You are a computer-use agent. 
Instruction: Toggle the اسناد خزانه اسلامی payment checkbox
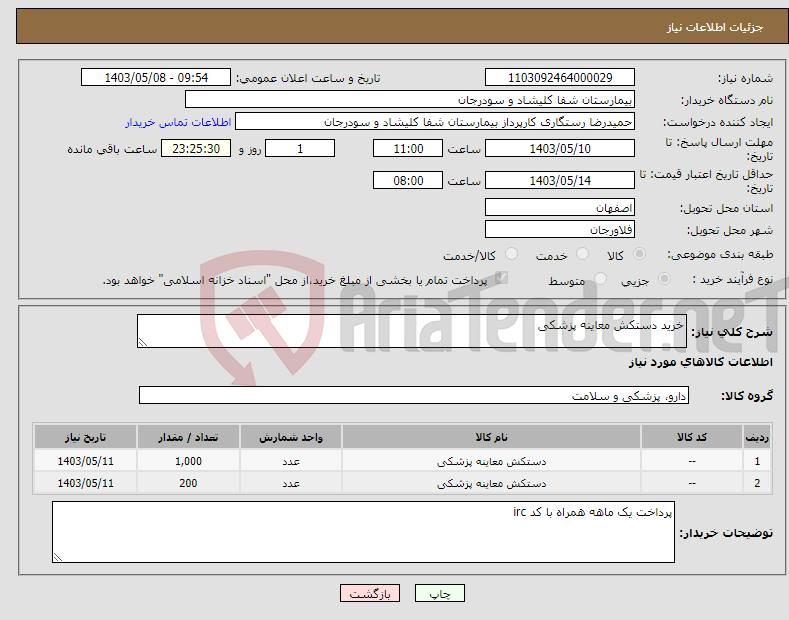[x=501, y=278]
